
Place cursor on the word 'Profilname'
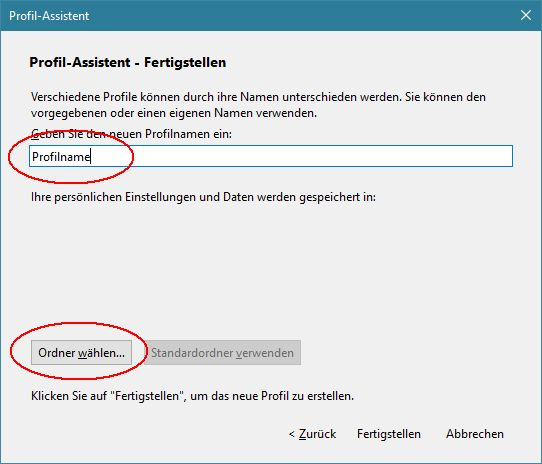[x=61, y=157]
